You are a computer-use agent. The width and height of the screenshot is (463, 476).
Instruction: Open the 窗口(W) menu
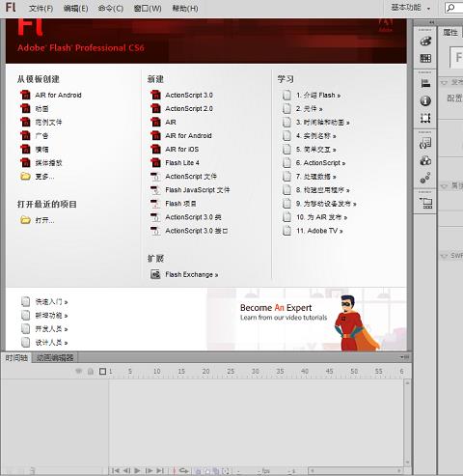148,8
